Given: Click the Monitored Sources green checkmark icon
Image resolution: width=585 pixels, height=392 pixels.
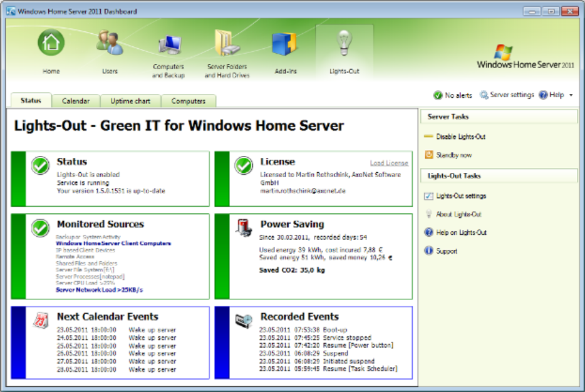Looking at the screenshot, I should coord(40,228).
